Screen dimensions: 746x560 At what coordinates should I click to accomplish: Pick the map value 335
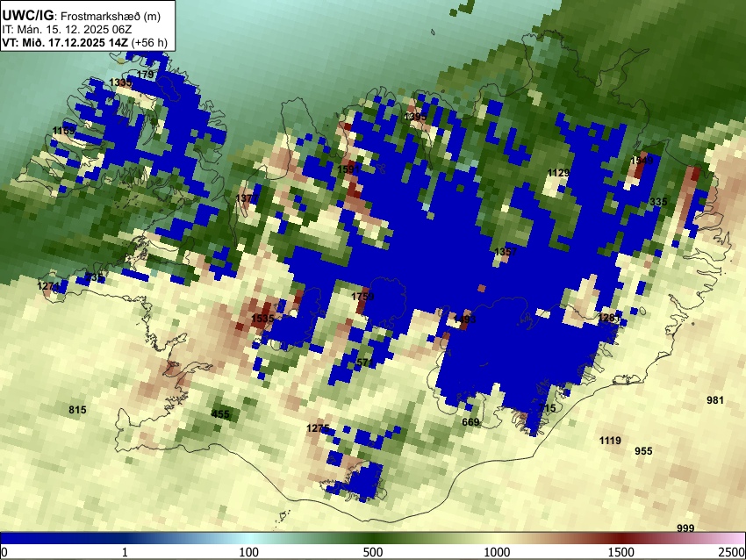pyautogui.click(x=658, y=202)
